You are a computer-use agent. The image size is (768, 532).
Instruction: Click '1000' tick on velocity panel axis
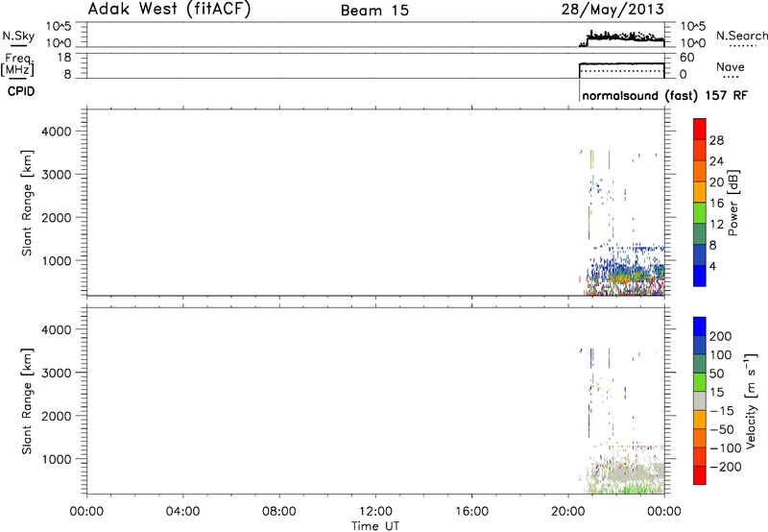(56, 459)
